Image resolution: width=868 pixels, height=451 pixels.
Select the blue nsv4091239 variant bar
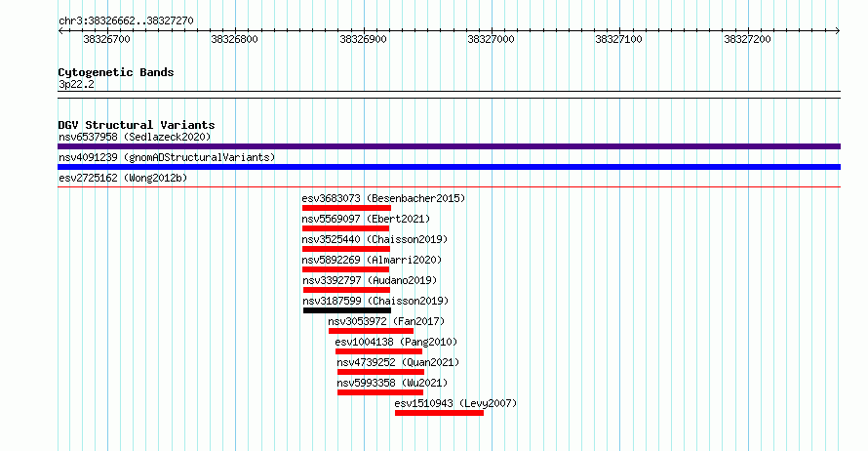click(x=449, y=167)
